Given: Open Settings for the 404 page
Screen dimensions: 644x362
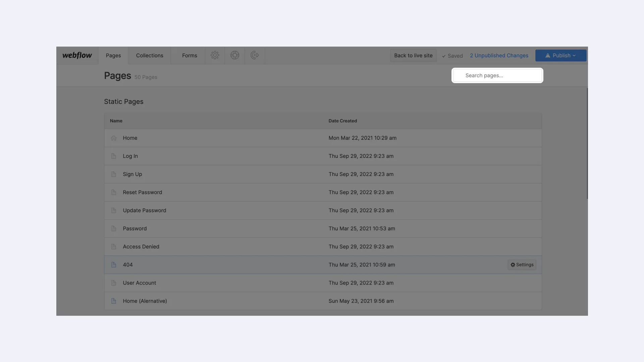Looking at the screenshot, I should [522, 265].
